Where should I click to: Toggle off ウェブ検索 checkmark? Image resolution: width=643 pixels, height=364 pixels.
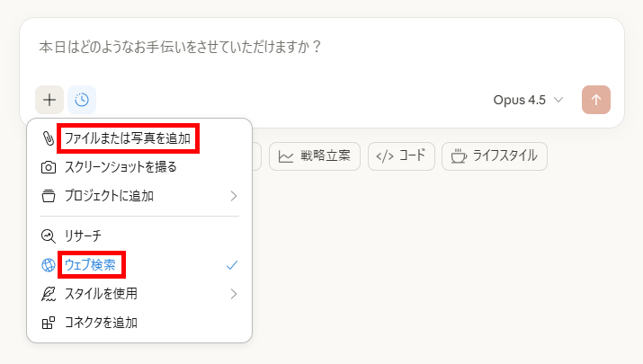click(x=232, y=265)
